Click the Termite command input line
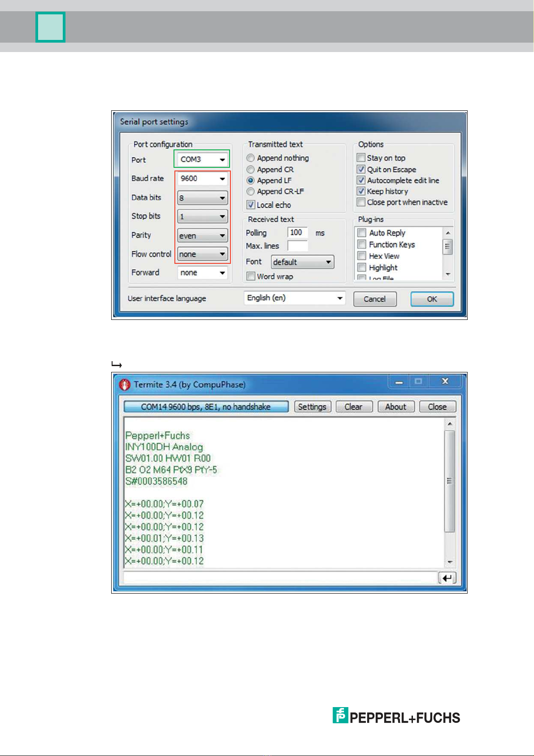The image size is (534, 756). [x=280, y=578]
